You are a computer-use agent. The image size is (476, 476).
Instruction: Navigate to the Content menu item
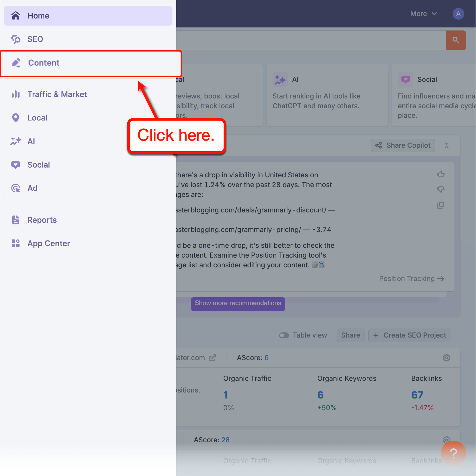(x=44, y=63)
